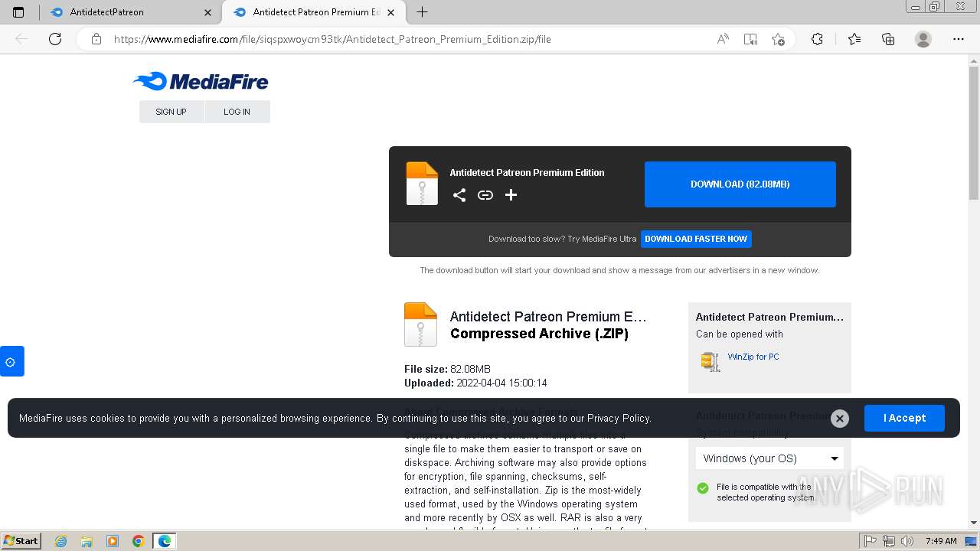Click the ZIP file icon in download box
This screenshot has height=551, width=980.
tap(422, 184)
